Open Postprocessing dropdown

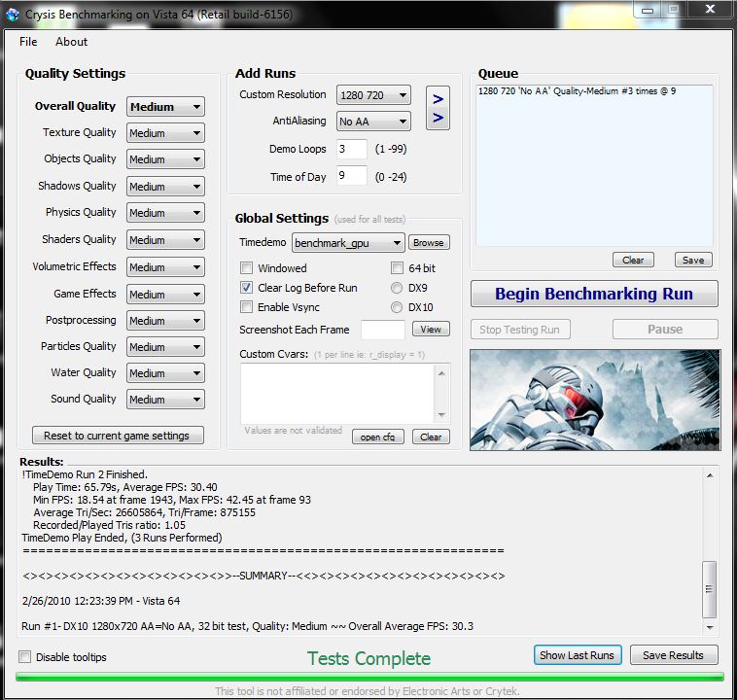[x=165, y=321]
